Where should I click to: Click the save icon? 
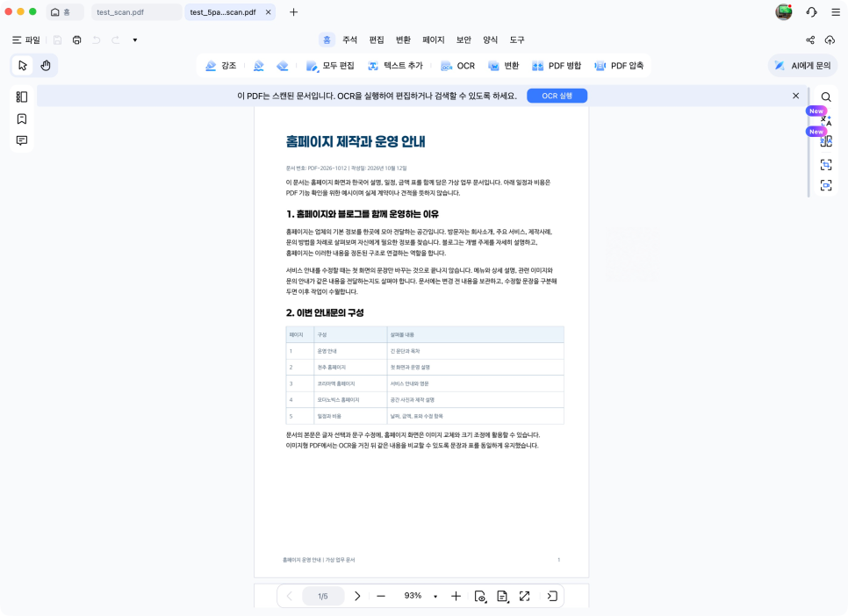(57, 40)
